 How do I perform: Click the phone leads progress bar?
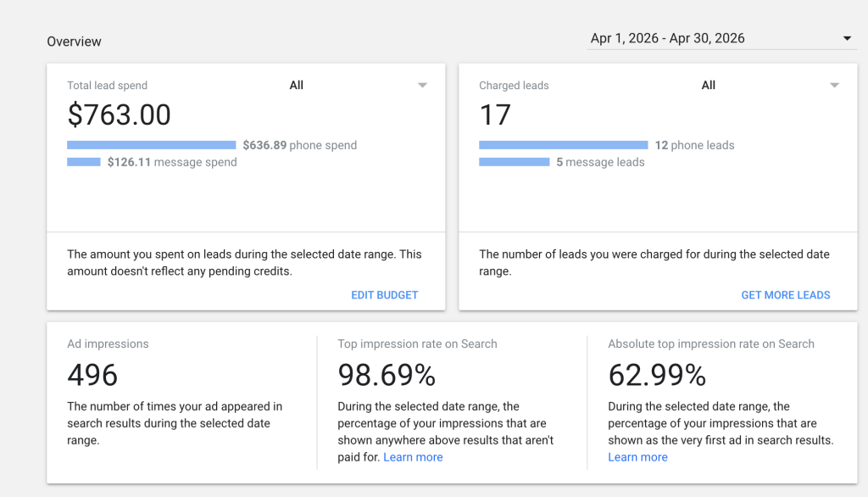pos(563,144)
